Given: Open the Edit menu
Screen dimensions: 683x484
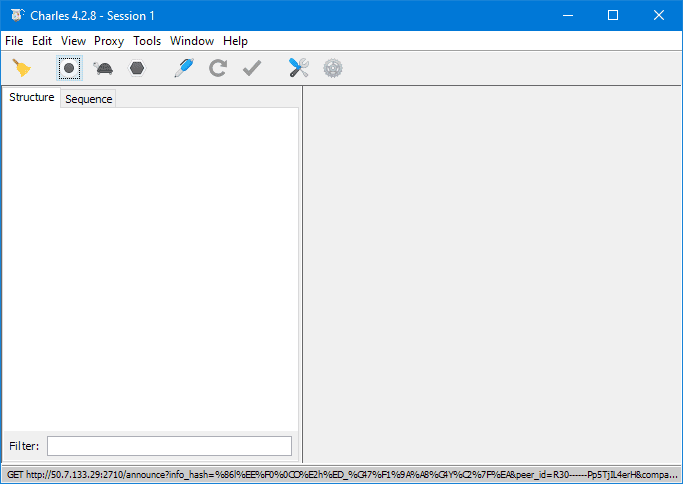Looking at the screenshot, I should (x=42, y=41).
